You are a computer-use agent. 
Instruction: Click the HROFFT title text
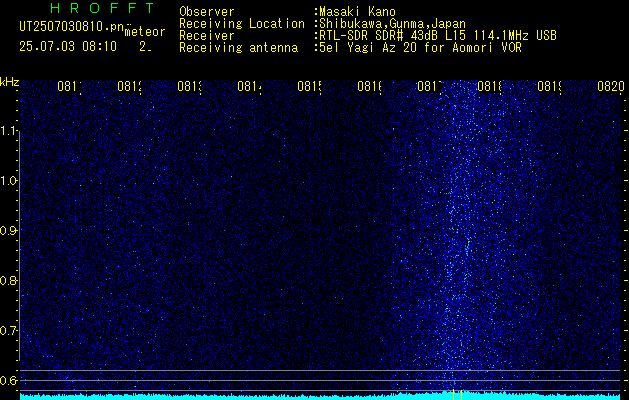coord(103,8)
